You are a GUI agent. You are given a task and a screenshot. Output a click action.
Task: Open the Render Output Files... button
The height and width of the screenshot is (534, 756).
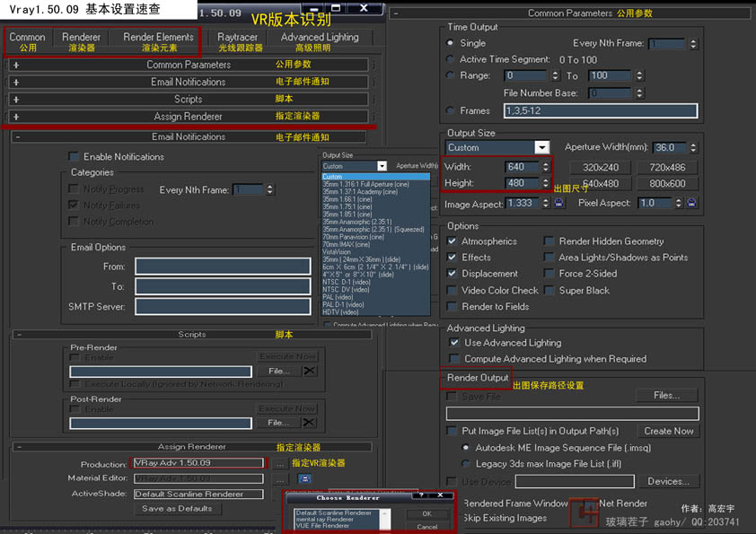pos(667,396)
